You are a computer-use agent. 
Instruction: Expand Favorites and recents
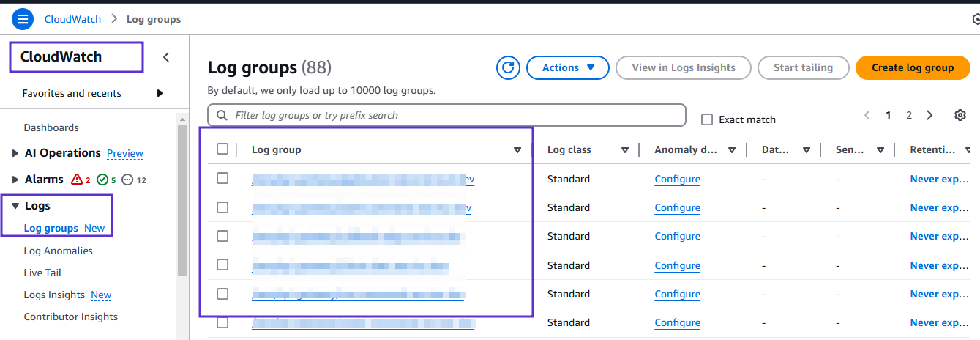160,93
